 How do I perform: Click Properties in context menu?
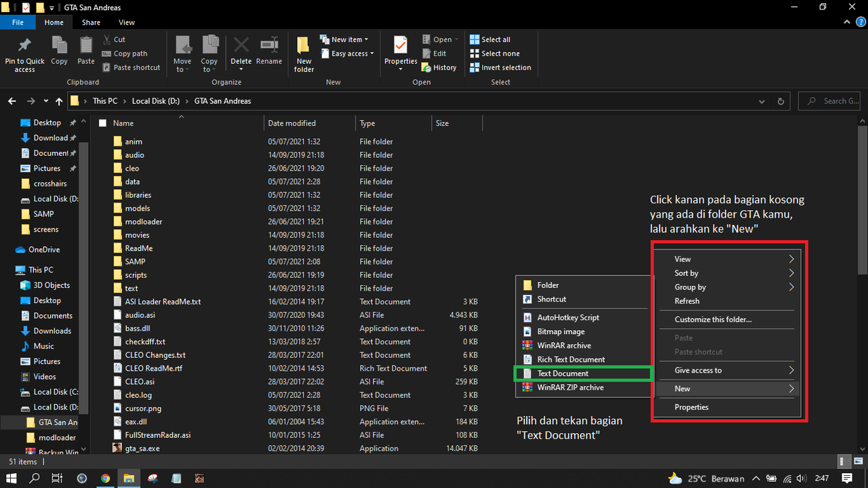tap(728, 407)
